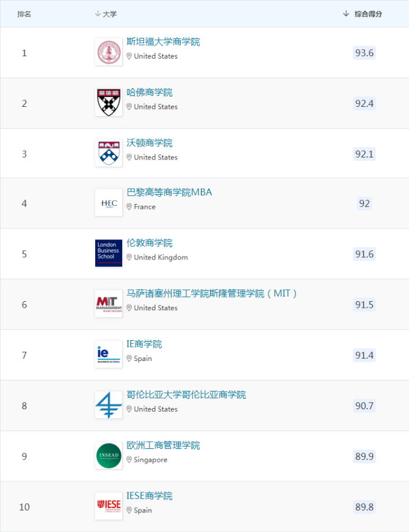
Task: Click the 排名 column header
Action: pos(24,14)
